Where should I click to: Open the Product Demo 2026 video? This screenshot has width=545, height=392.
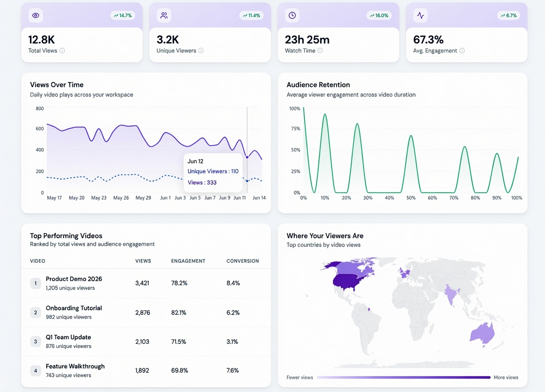point(74,279)
